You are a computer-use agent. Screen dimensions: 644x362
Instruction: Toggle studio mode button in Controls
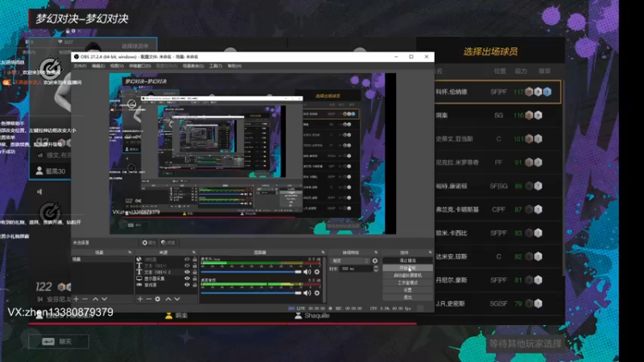pyautogui.click(x=407, y=283)
